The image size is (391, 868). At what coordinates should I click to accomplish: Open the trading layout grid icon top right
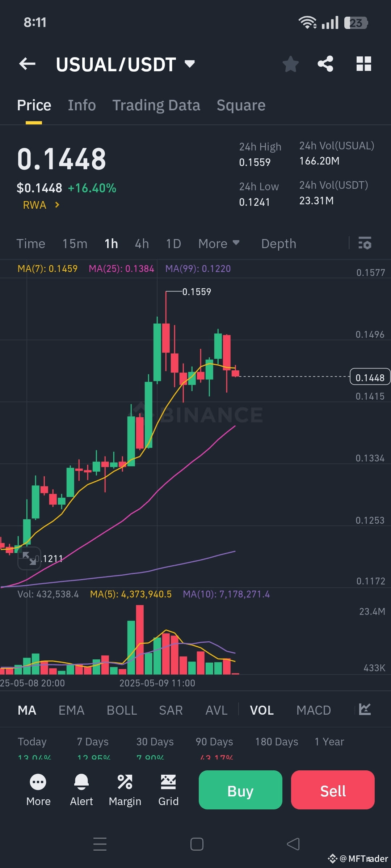(x=364, y=64)
